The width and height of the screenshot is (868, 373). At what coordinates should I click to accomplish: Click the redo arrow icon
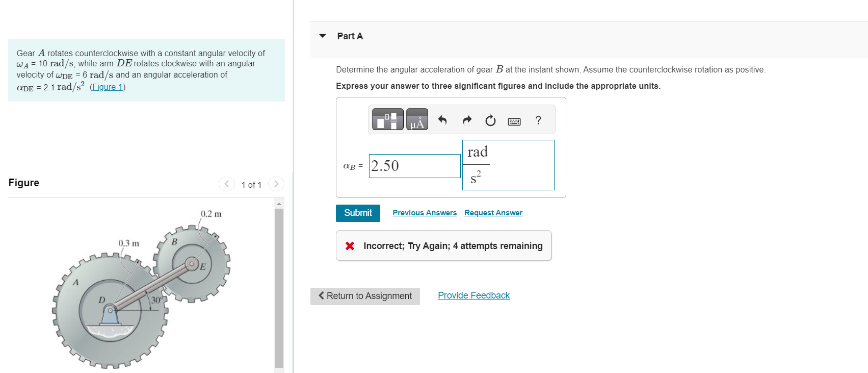(x=467, y=120)
